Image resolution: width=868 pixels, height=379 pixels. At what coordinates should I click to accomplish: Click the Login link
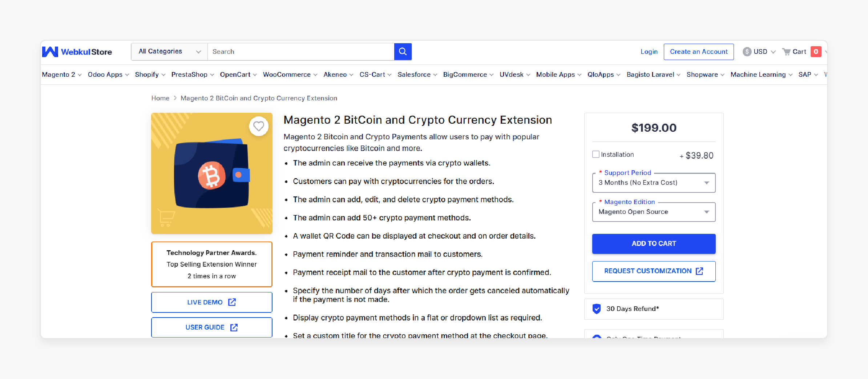649,52
